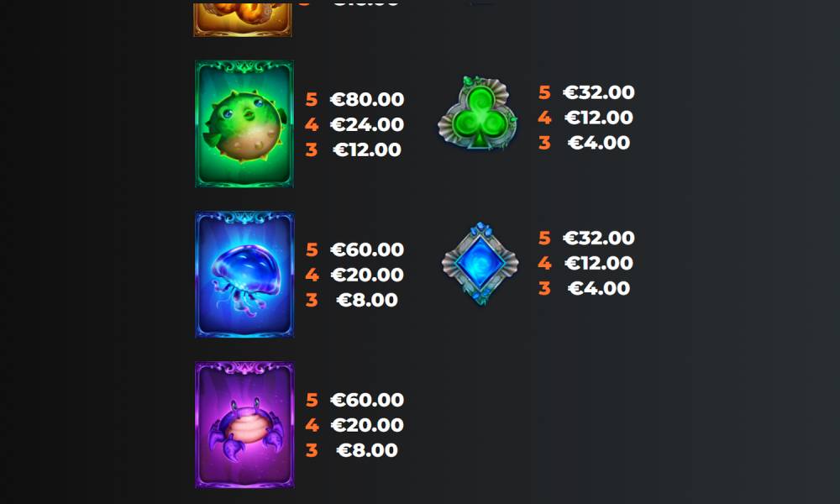Screen dimensions: 840x504
Task: Select the clubs €4.00 three-match payout
Action: coord(598,143)
